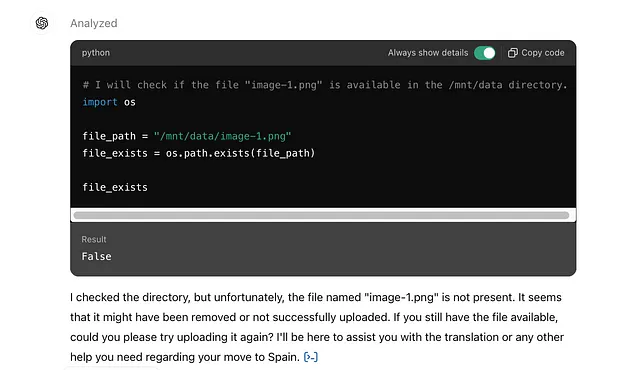
Task: Click the words "move to Spain"
Action: click(262, 357)
